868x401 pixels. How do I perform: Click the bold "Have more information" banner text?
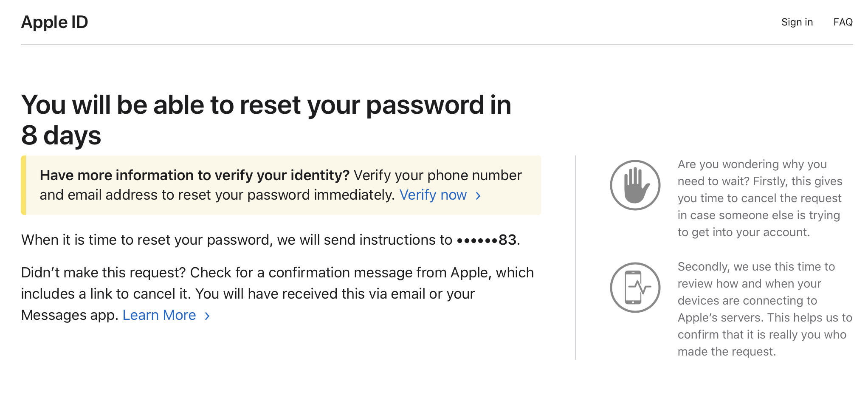coord(194,175)
